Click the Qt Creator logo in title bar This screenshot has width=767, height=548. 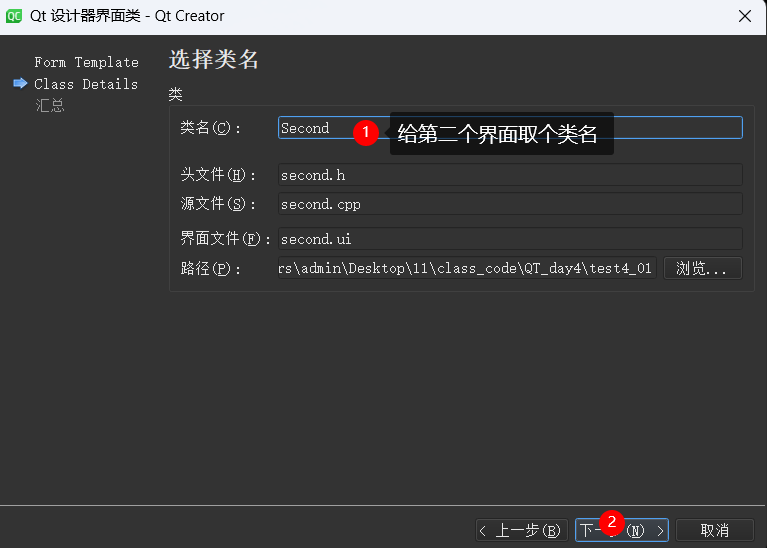click(15, 16)
